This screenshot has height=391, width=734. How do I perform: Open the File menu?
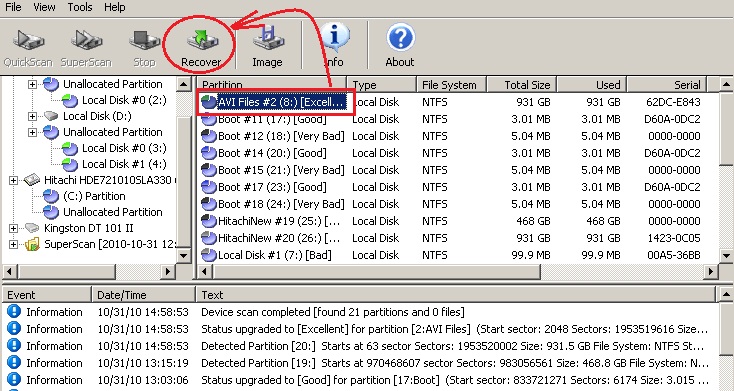[13, 7]
